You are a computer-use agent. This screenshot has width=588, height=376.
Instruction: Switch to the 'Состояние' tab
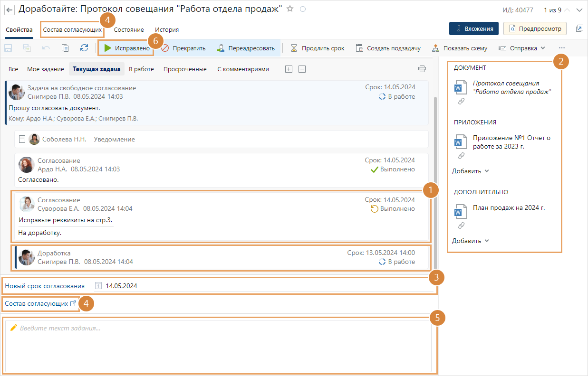click(129, 29)
